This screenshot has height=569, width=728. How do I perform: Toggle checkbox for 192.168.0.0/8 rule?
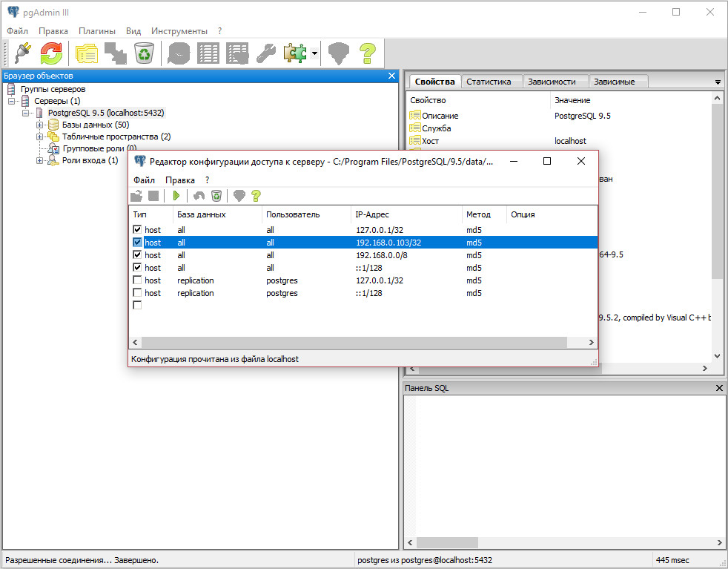(x=137, y=255)
